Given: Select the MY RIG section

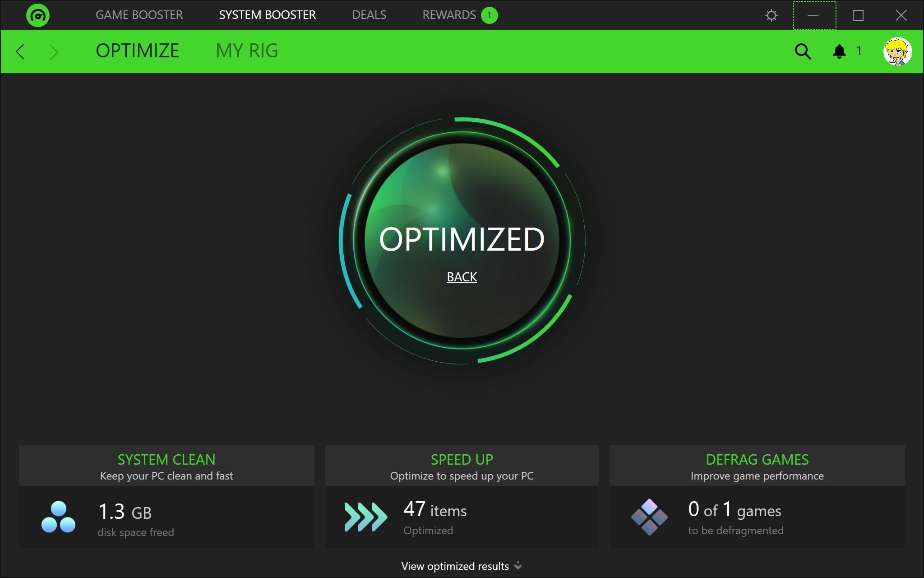Looking at the screenshot, I should 247,50.
